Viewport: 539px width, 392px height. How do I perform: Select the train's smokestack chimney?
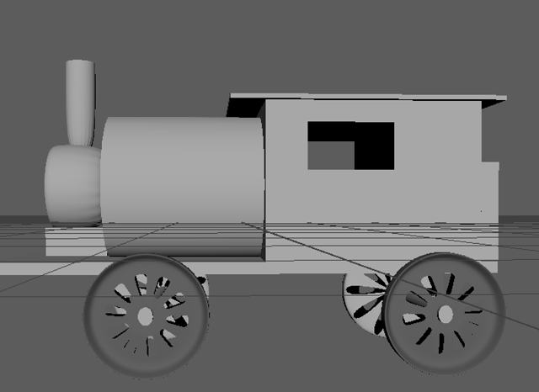[x=80, y=103]
